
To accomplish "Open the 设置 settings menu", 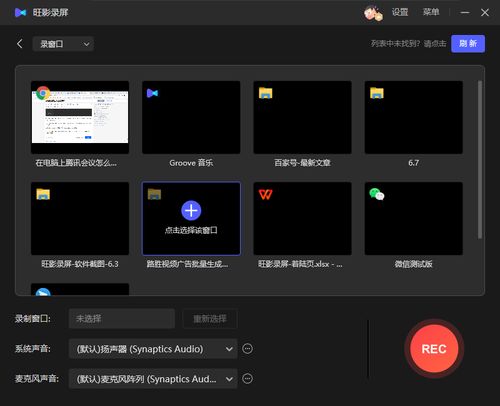I will point(400,12).
